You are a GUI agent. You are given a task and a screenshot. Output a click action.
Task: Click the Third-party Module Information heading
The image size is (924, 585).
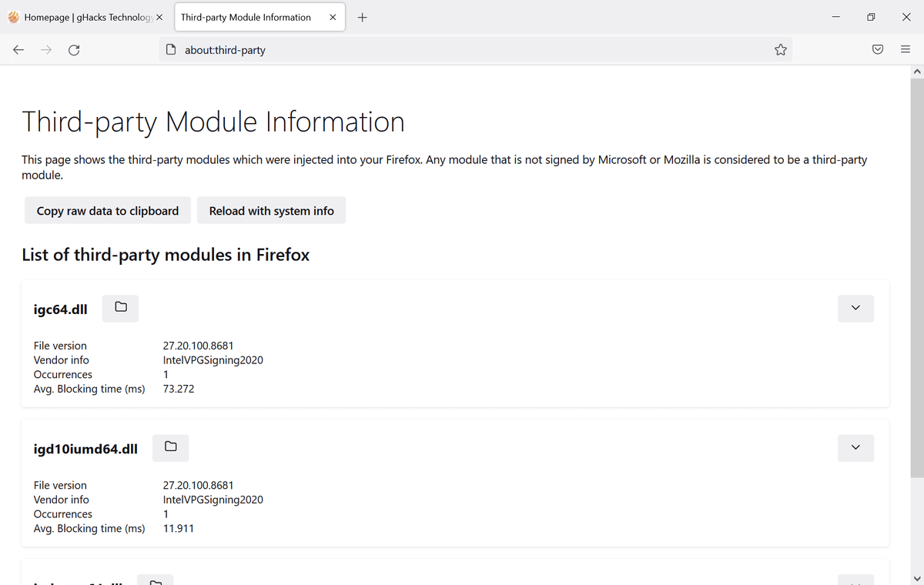click(x=213, y=122)
